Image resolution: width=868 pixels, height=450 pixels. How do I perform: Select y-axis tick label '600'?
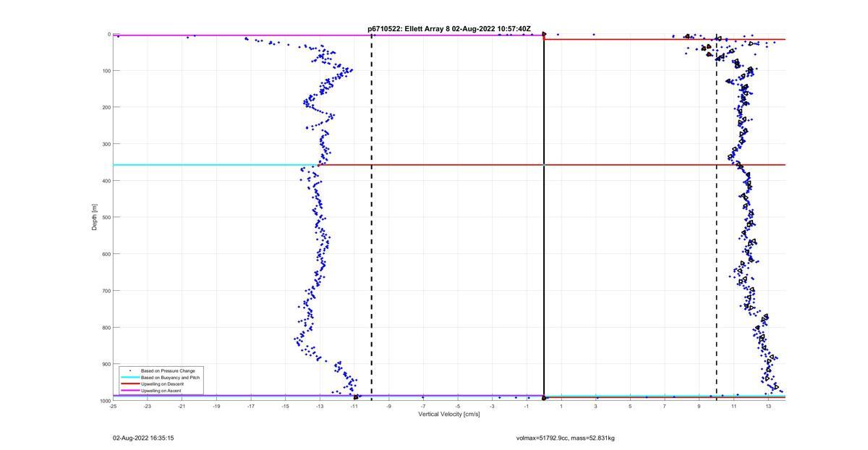(x=106, y=254)
